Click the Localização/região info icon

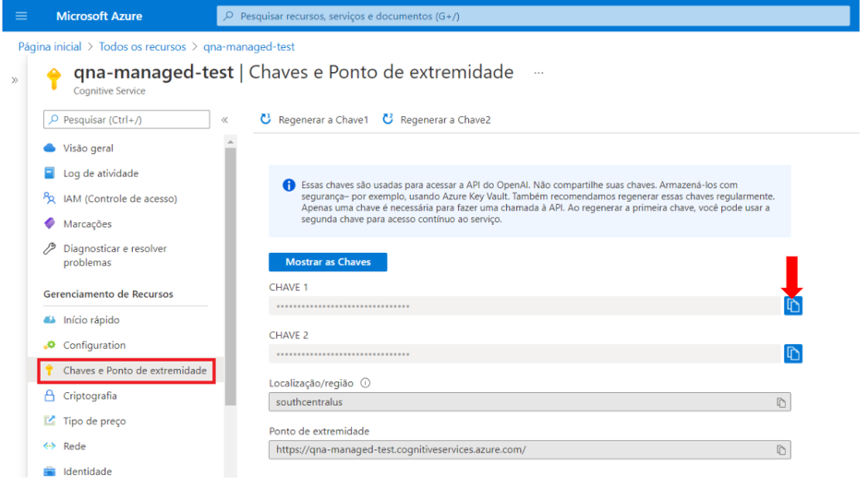pos(366,383)
